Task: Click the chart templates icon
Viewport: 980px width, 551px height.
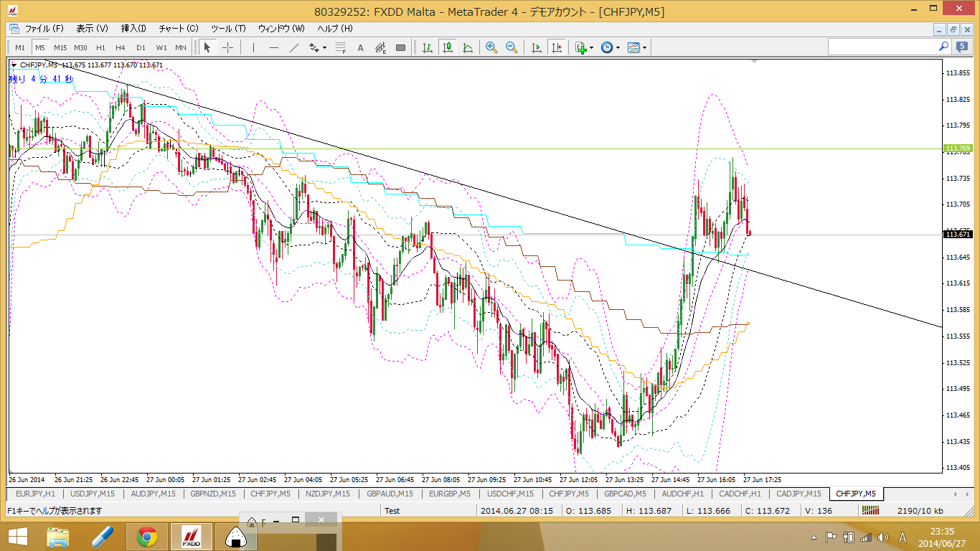Action: (633, 47)
